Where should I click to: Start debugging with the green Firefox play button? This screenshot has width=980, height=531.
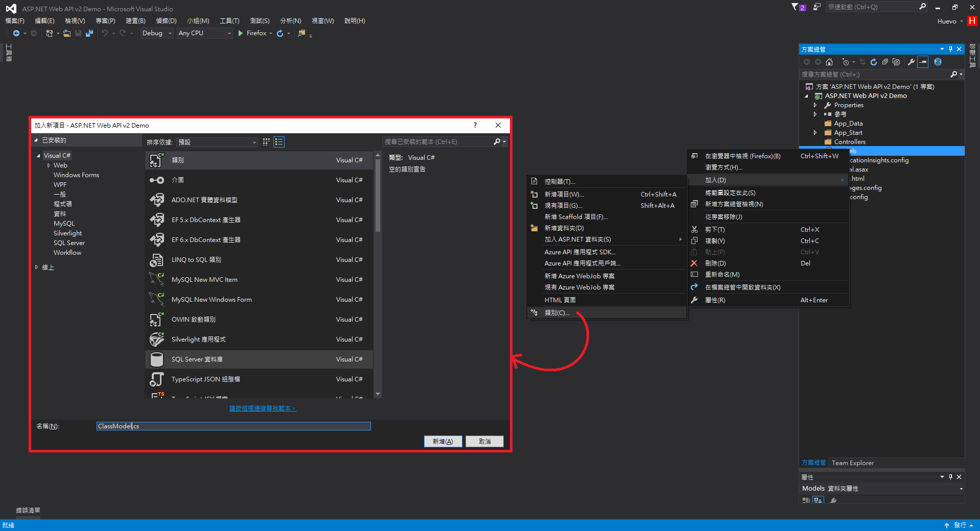241,33
